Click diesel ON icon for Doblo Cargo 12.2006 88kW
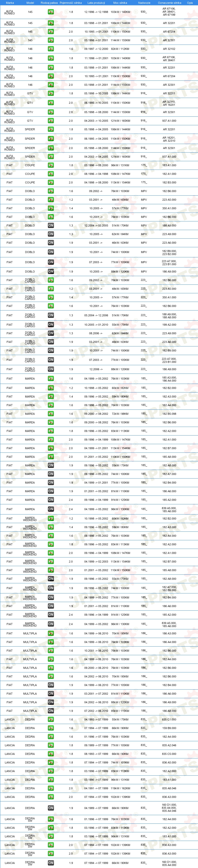This screenshot has width=198, height=868. pyautogui.click(x=51, y=369)
